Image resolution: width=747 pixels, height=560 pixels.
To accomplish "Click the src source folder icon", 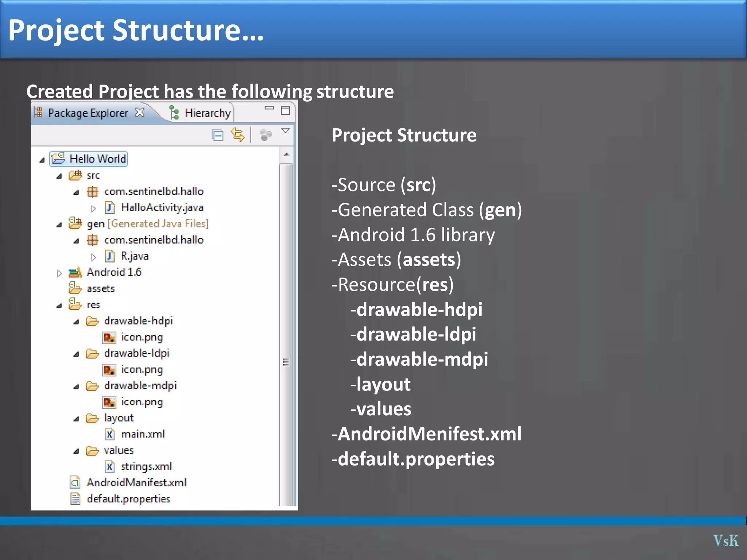I will (76, 175).
